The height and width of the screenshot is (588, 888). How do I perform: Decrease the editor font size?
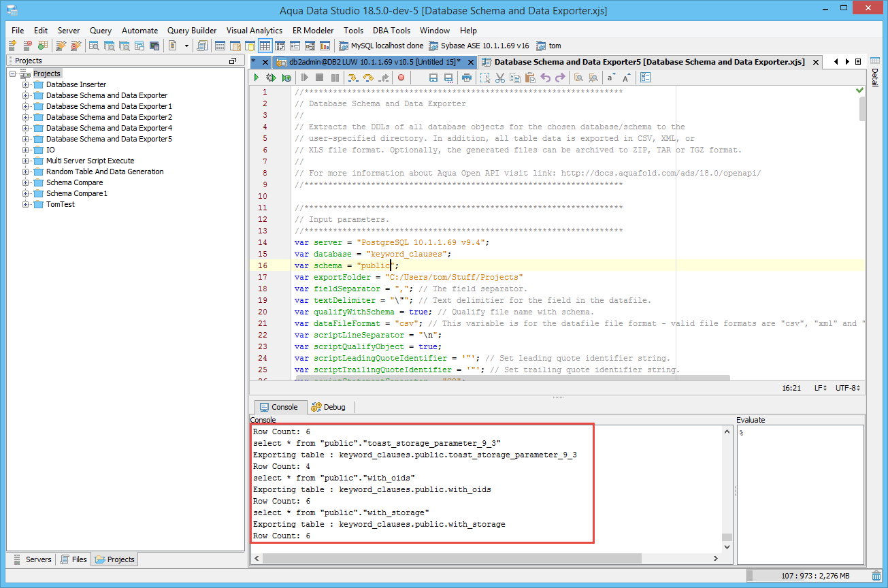coord(611,78)
